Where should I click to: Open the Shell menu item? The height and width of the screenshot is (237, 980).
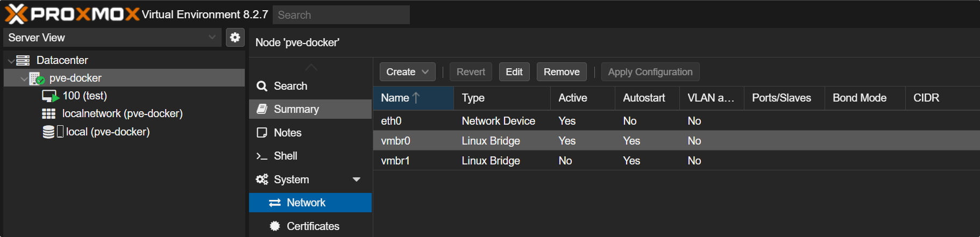pos(285,156)
